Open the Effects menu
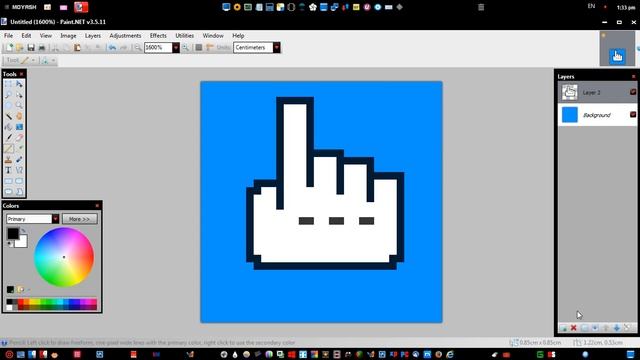640x360 pixels. [x=158, y=36]
